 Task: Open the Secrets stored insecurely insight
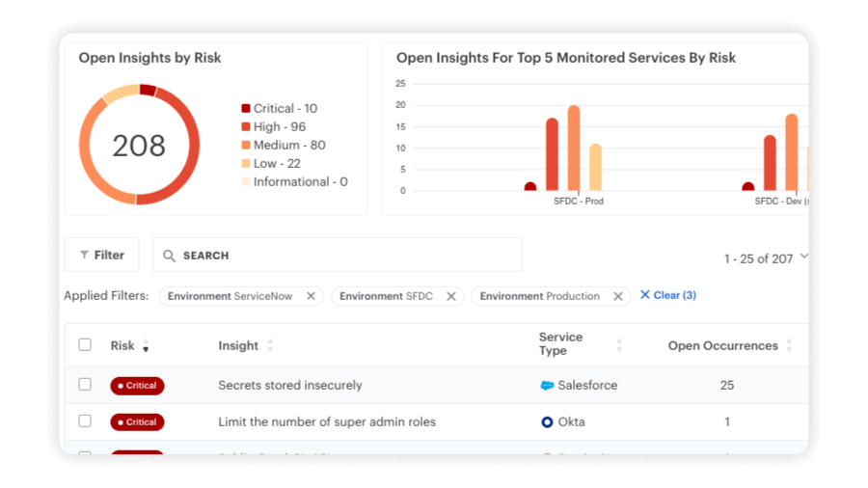(290, 385)
